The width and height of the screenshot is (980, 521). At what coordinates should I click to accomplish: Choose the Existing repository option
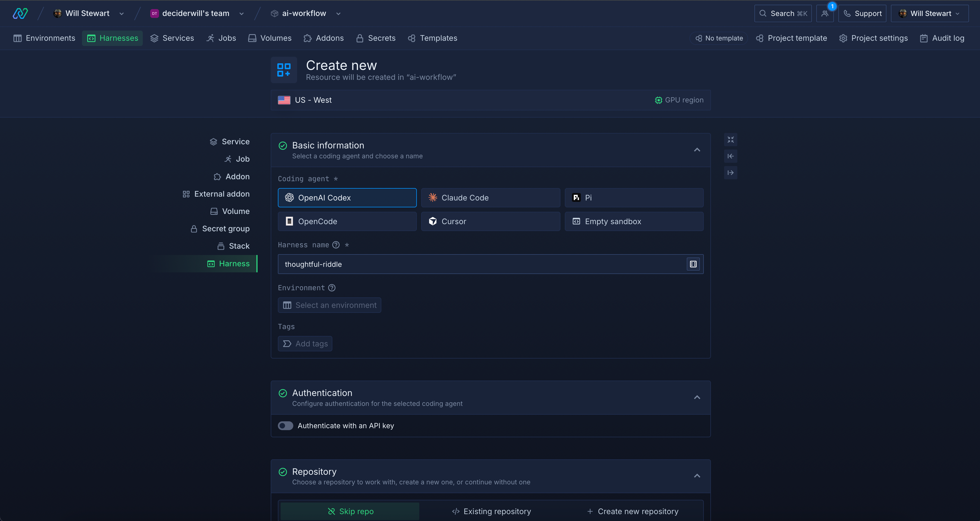click(x=491, y=511)
